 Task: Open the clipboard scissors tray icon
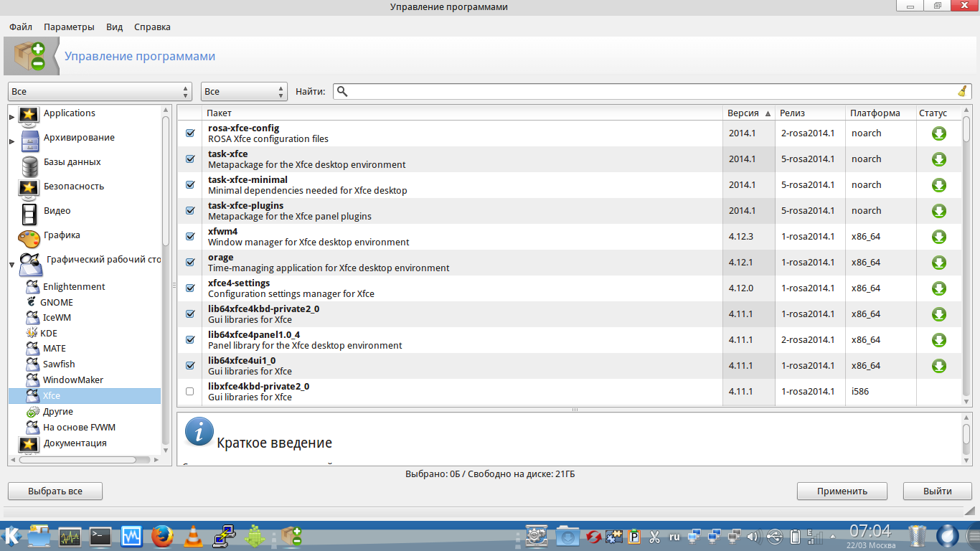click(x=654, y=536)
